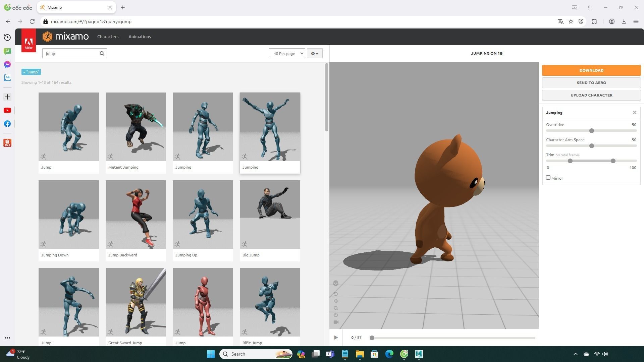This screenshot has height=362, width=644.
Task: Open File Explorer from taskbar
Action: click(360, 354)
